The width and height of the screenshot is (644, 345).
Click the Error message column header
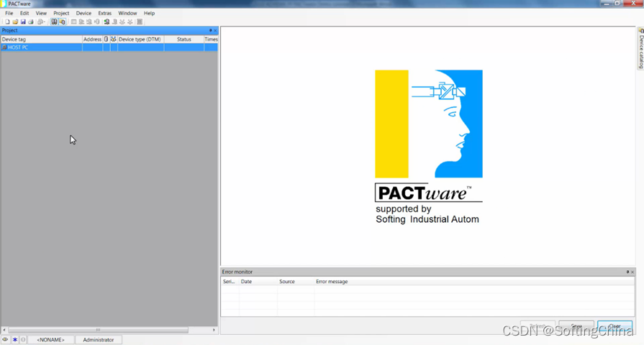click(474, 282)
